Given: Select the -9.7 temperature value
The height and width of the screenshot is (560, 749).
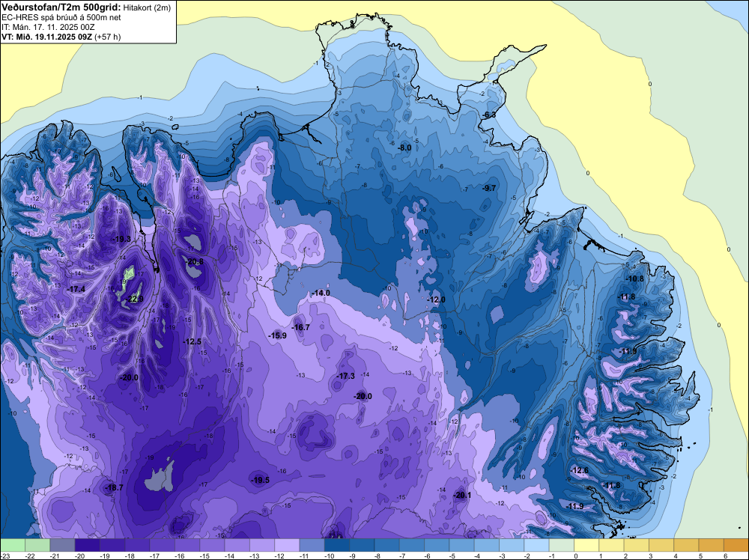Looking at the screenshot, I should 490,188.
